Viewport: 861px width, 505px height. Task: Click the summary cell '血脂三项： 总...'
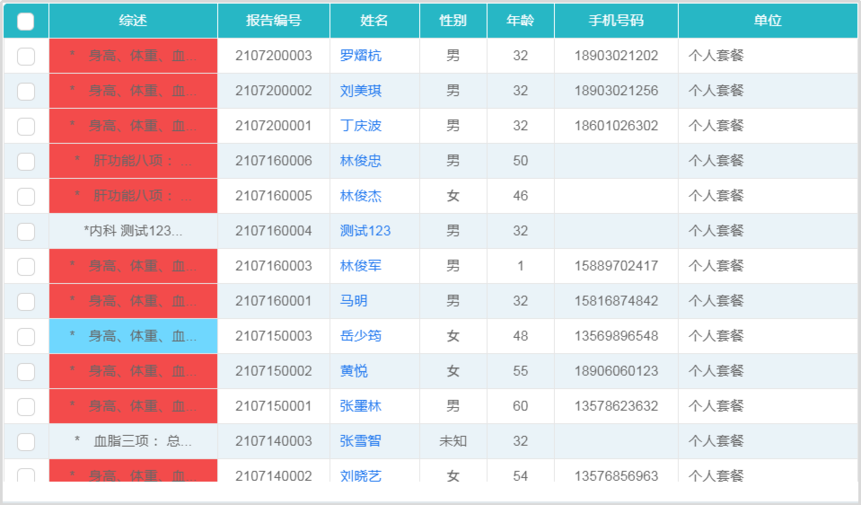[133, 441]
